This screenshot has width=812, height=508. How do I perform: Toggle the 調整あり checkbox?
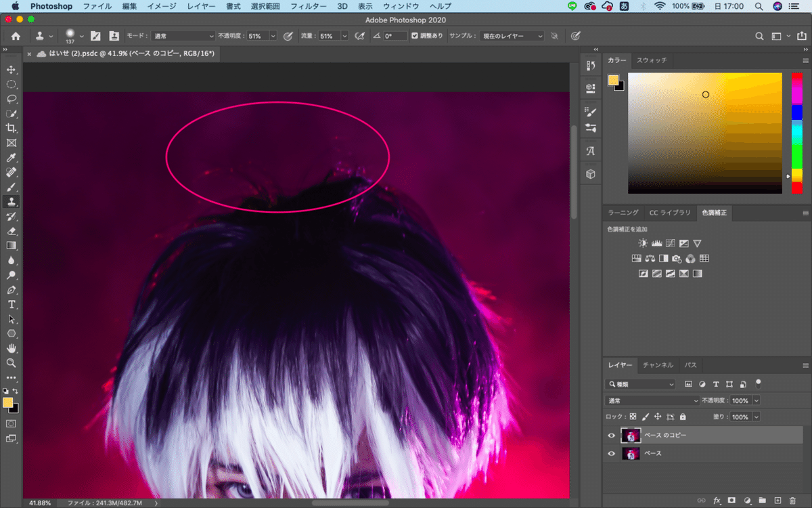click(x=415, y=36)
